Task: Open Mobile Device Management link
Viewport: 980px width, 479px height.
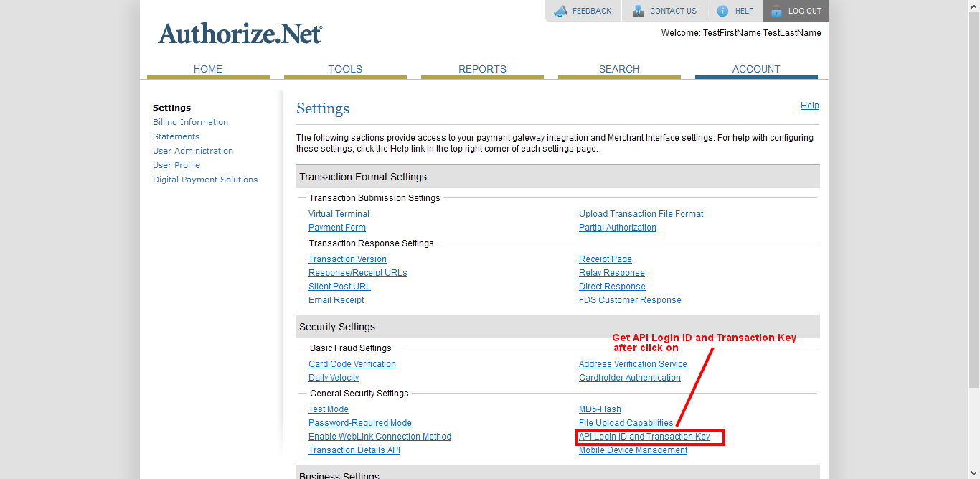Action: (x=633, y=450)
